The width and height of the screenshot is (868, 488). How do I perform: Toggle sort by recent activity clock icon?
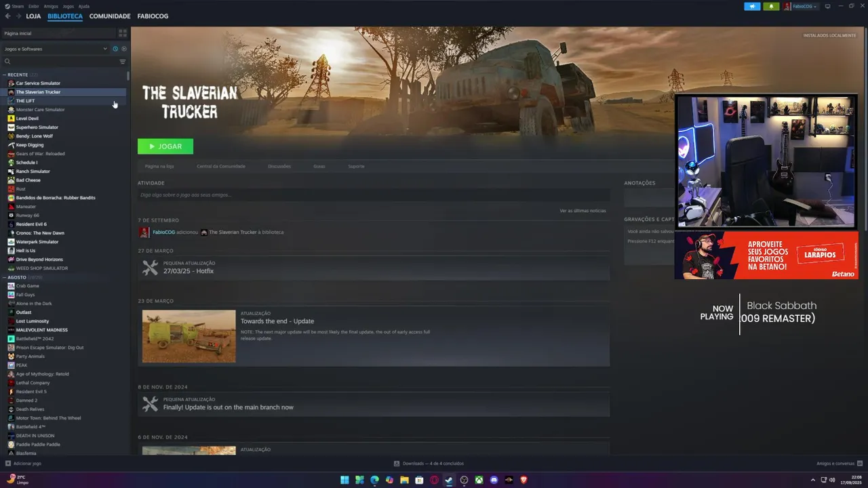(115, 49)
